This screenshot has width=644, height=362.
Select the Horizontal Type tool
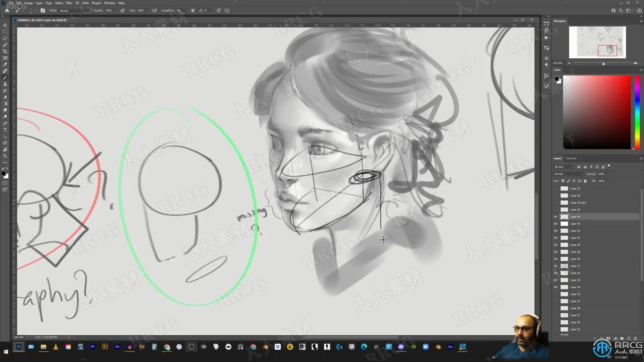point(5,130)
